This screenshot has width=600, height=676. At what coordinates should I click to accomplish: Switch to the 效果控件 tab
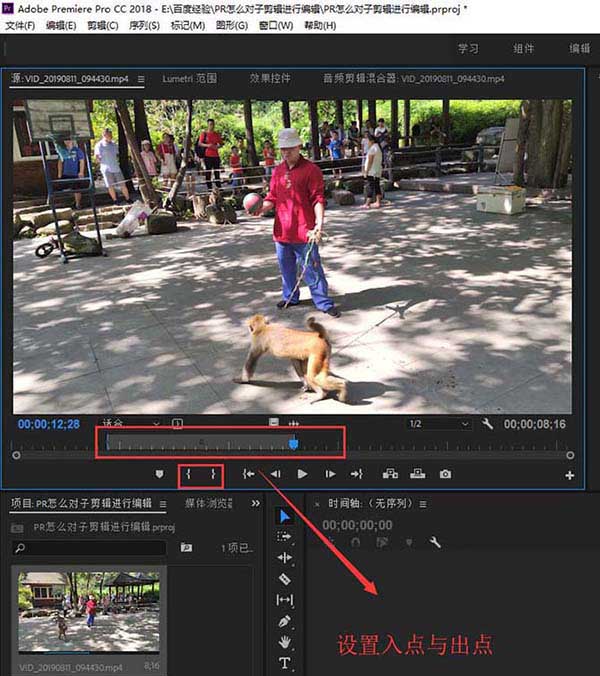click(x=270, y=78)
